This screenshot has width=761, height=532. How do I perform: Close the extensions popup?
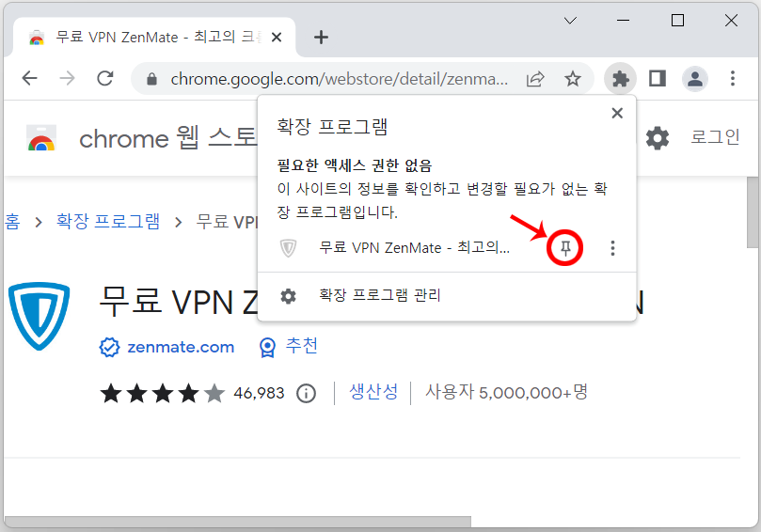point(617,113)
